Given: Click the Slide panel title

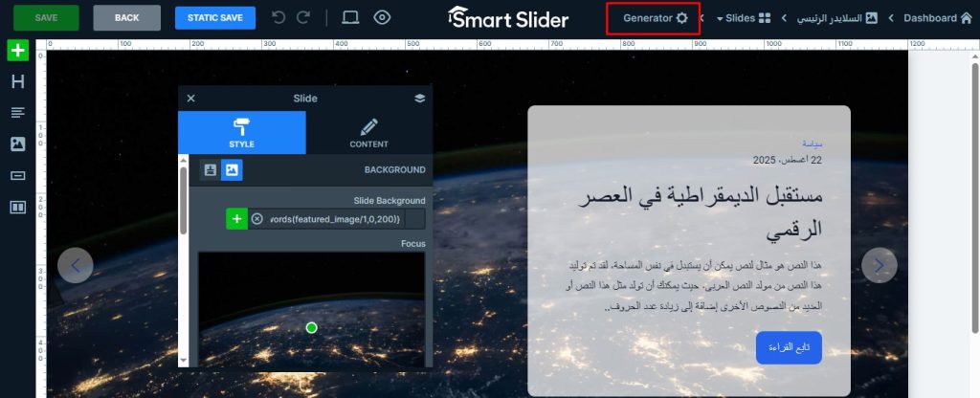Looking at the screenshot, I should (305, 99).
